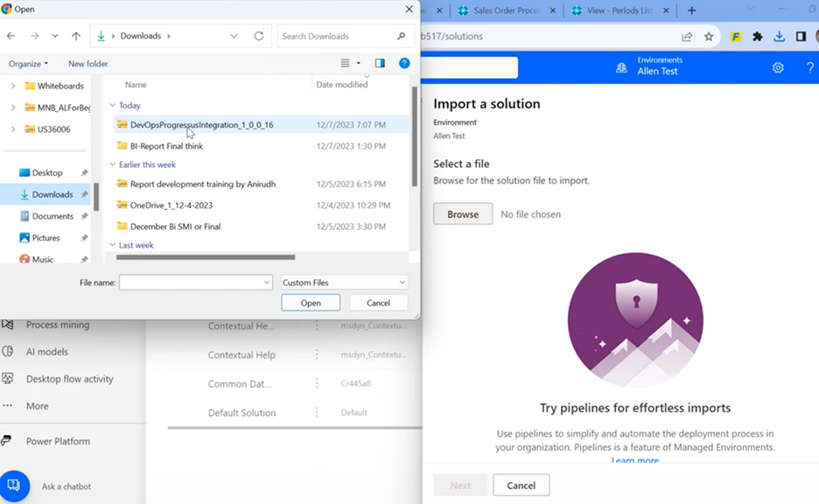Click the refresh icon in the address bar
The height and width of the screenshot is (504, 819).
coord(260,36)
